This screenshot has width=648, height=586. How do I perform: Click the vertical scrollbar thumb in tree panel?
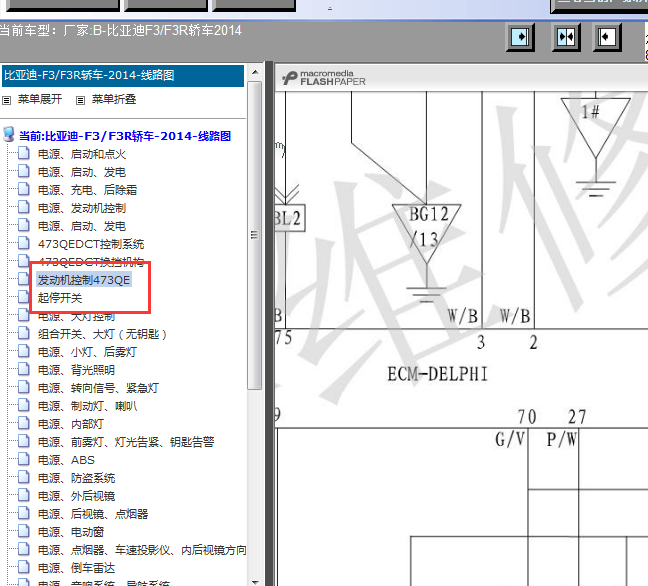255,235
